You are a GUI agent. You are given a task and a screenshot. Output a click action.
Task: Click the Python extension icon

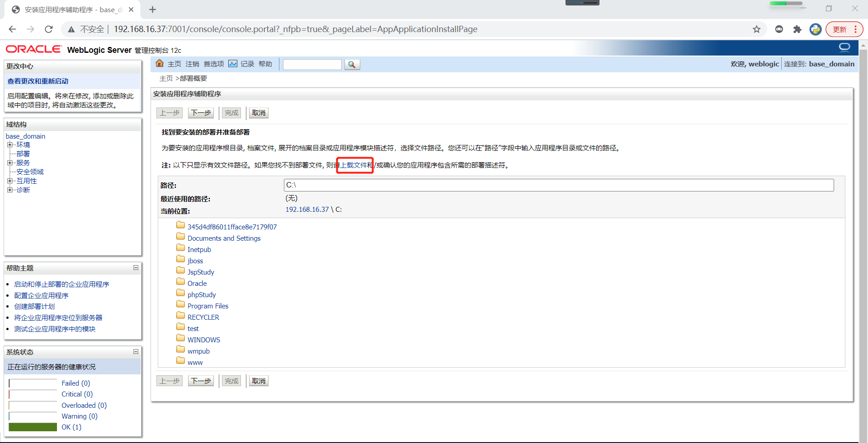816,29
